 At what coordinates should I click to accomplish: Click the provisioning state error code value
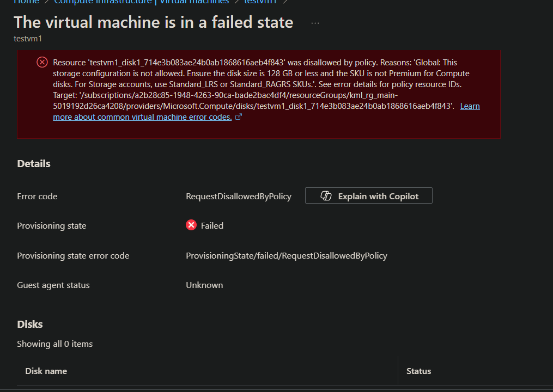click(x=287, y=255)
